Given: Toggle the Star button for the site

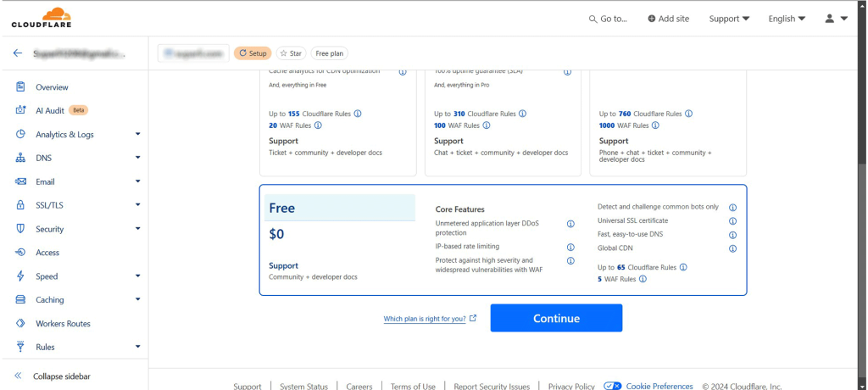Looking at the screenshot, I should pos(291,53).
